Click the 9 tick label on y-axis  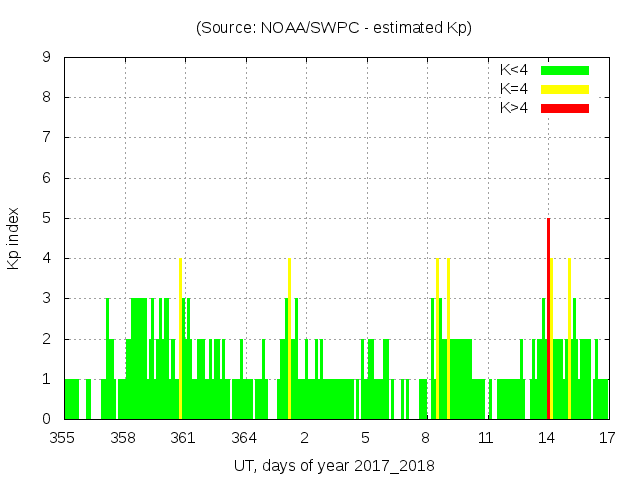[47, 57]
